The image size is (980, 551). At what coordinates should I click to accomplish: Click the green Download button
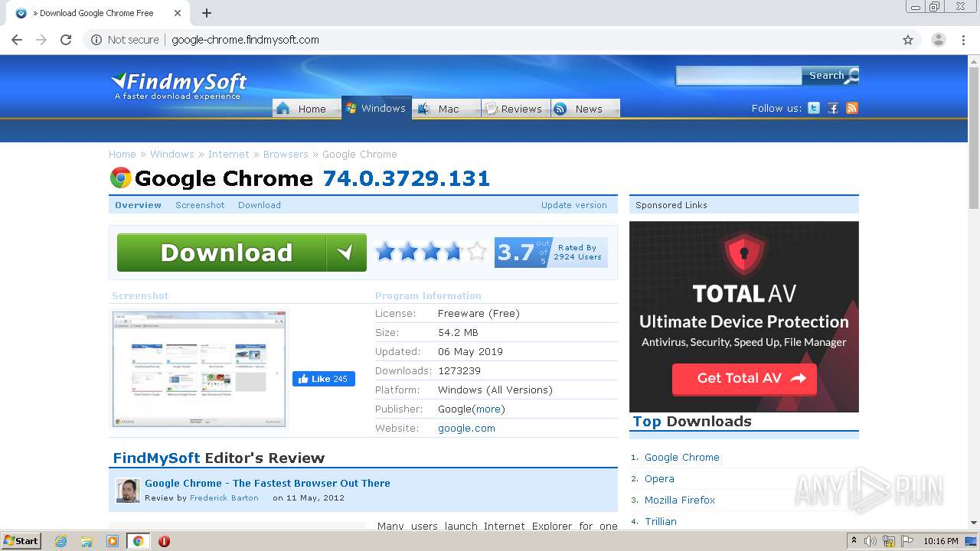tap(241, 253)
